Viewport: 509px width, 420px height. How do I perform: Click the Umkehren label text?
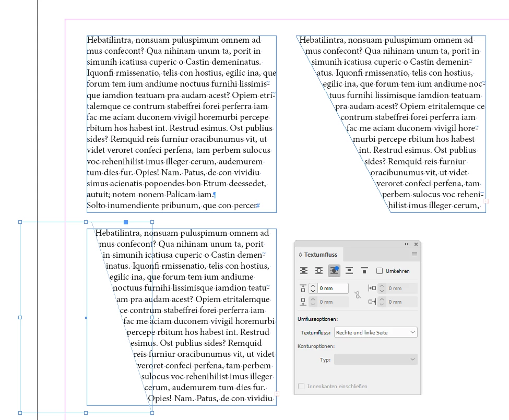coord(398,271)
